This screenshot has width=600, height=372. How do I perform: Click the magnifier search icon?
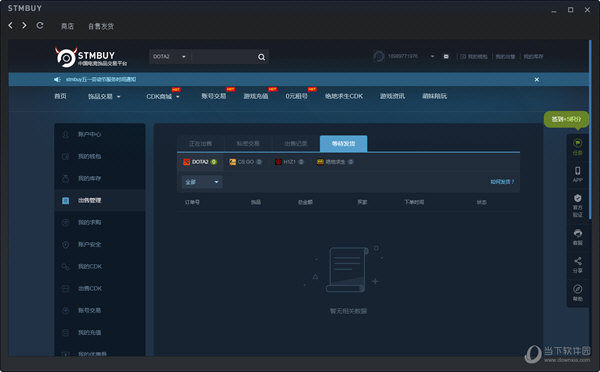tap(261, 57)
